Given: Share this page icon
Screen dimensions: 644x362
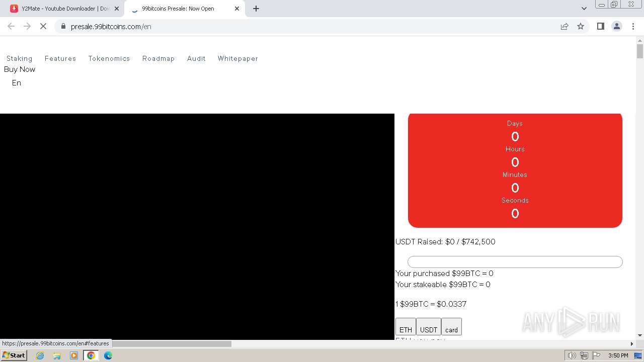Looking at the screenshot, I should 565,26.
